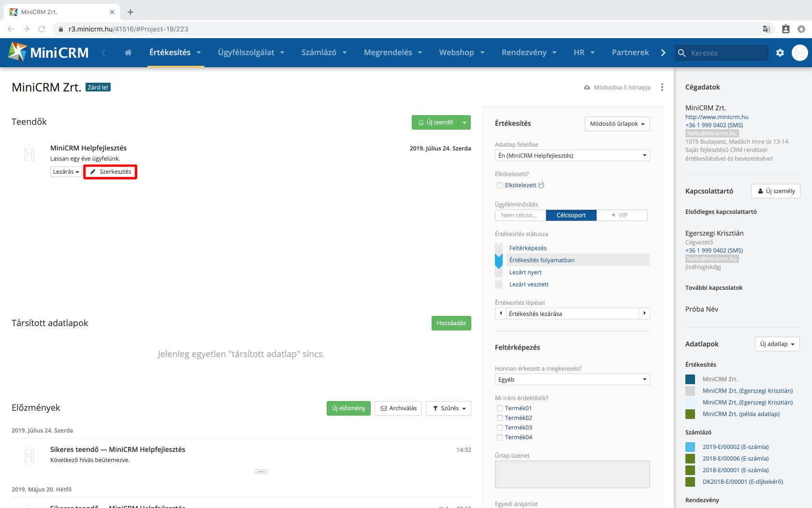Select Célcsoport customer rating
The image size is (812, 508).
coord(571,215)
